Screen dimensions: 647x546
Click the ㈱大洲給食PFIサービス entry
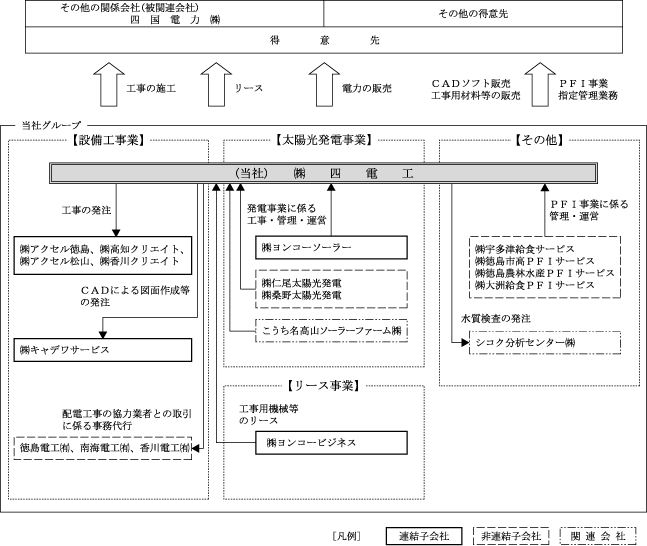coord(534,285)
